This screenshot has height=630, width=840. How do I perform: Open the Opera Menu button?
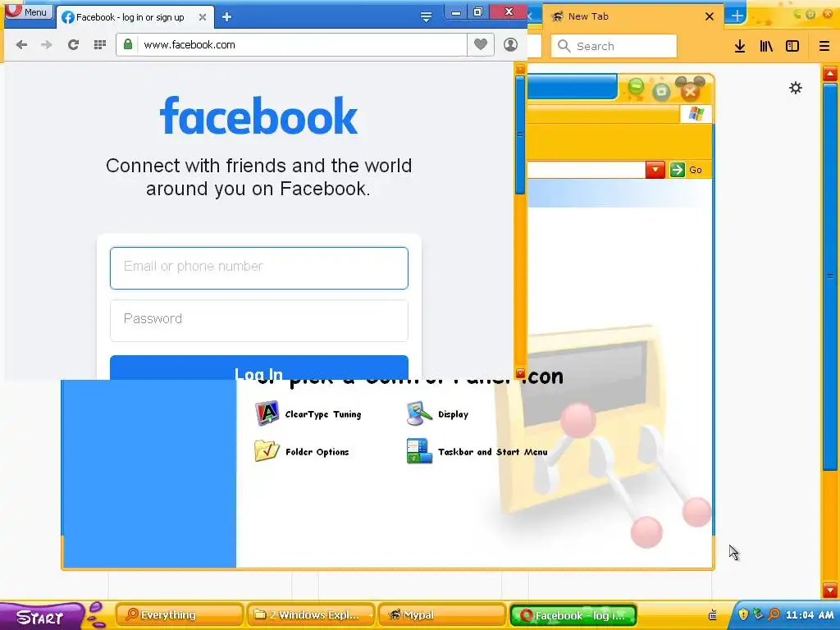[29, 11]
